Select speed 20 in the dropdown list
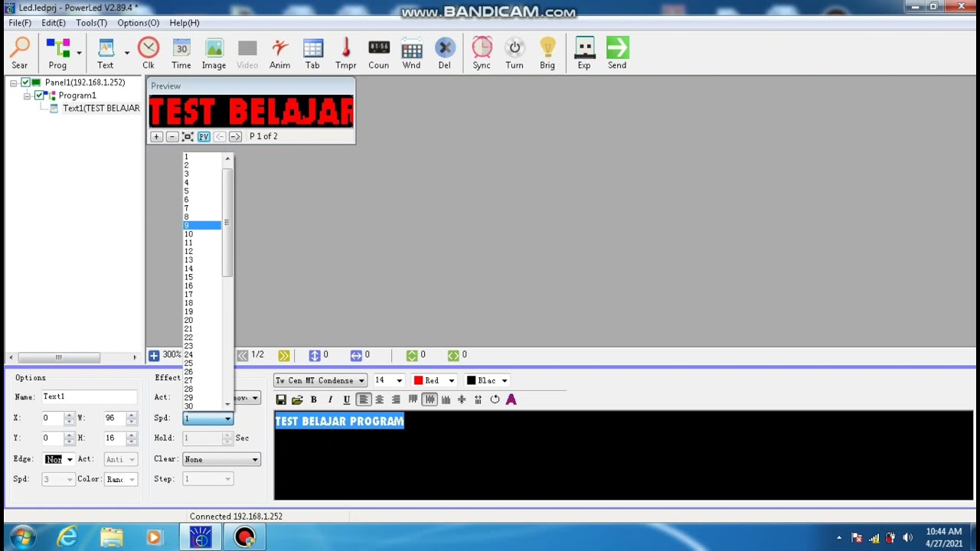Image resolution: width=980 pixels, height=551 pixels. click(x=202, y=320)
